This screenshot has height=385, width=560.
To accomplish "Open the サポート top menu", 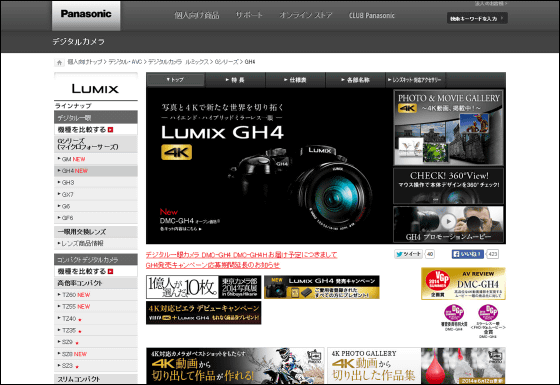I will (x=249, y=15).
